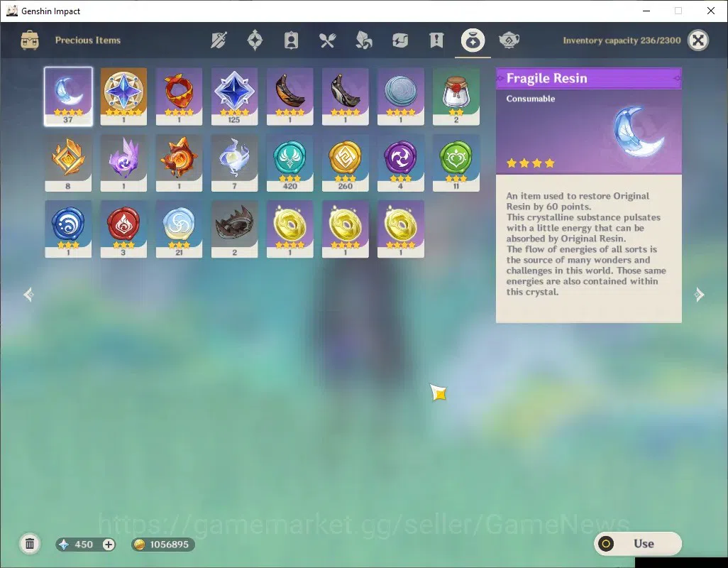Open the Furnishings teapot tab
Image resolution: width=728 pixels, height=568 pixels.
coord(509,40)
